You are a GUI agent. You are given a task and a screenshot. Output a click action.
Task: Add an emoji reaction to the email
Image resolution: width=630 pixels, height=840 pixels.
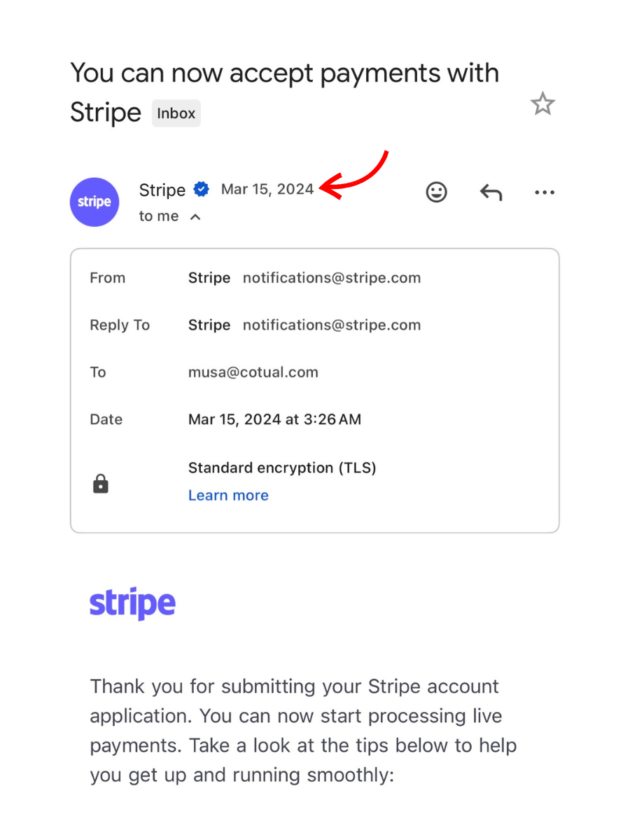point(437,192)
